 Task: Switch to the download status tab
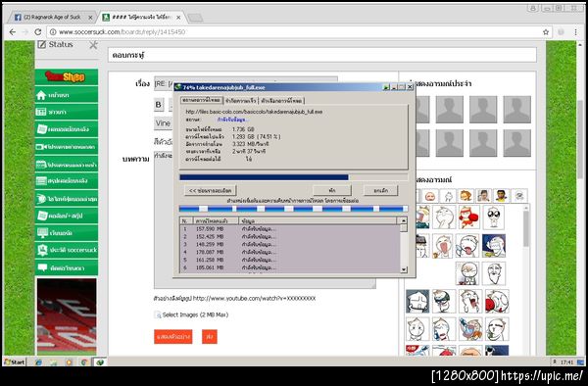point(201,101)
